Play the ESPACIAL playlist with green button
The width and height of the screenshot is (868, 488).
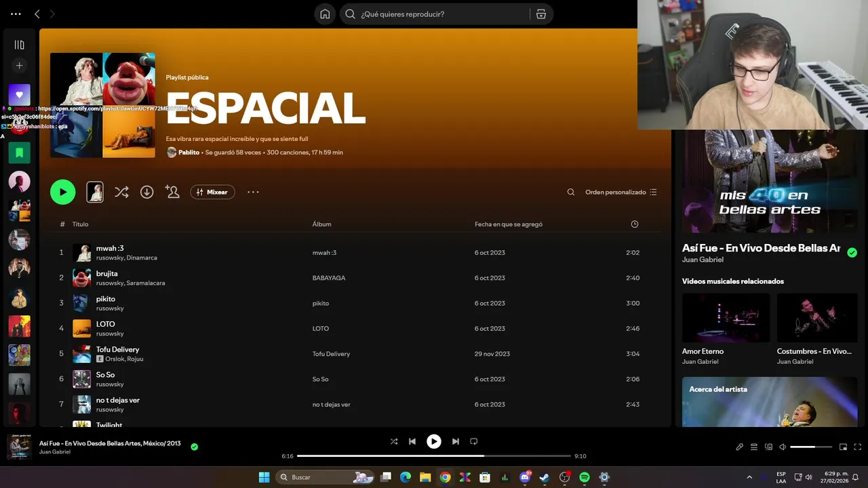pos(63,192)
